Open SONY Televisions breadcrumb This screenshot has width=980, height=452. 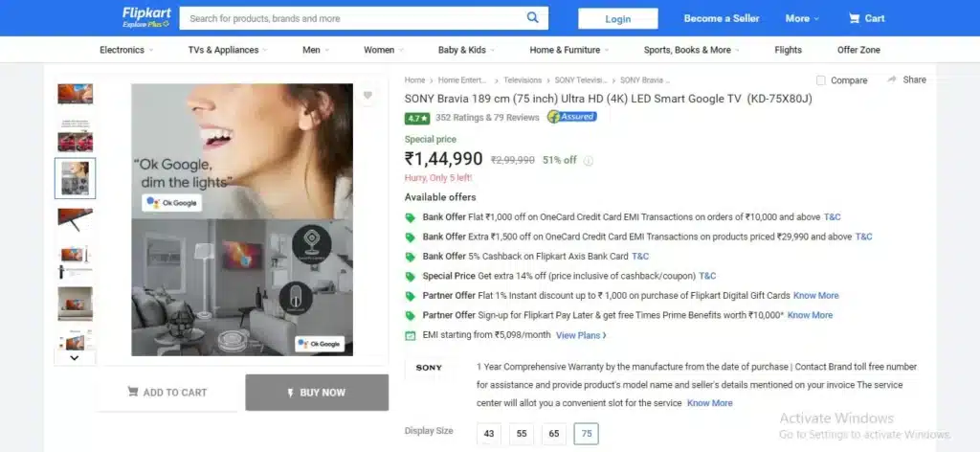coord(581,80)
